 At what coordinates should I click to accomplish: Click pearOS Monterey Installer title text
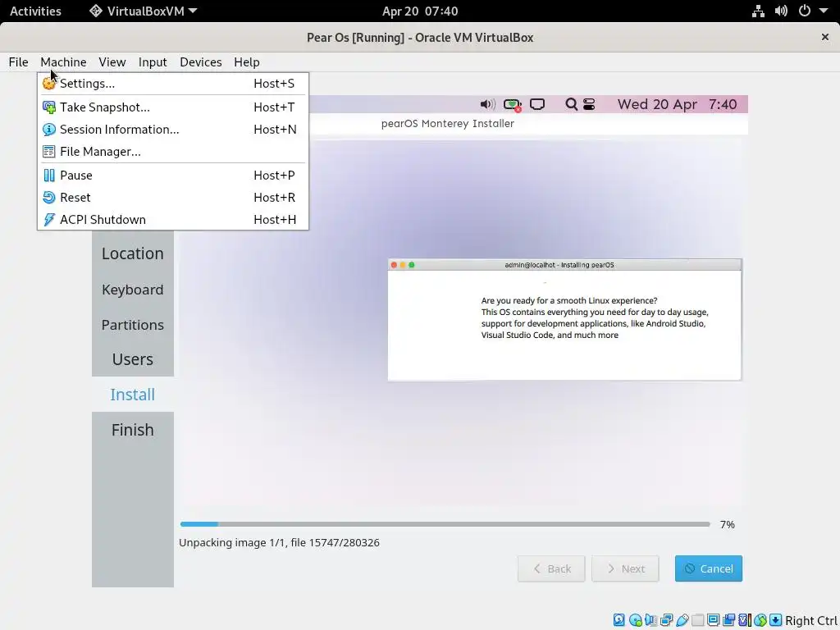click(448, 124)
